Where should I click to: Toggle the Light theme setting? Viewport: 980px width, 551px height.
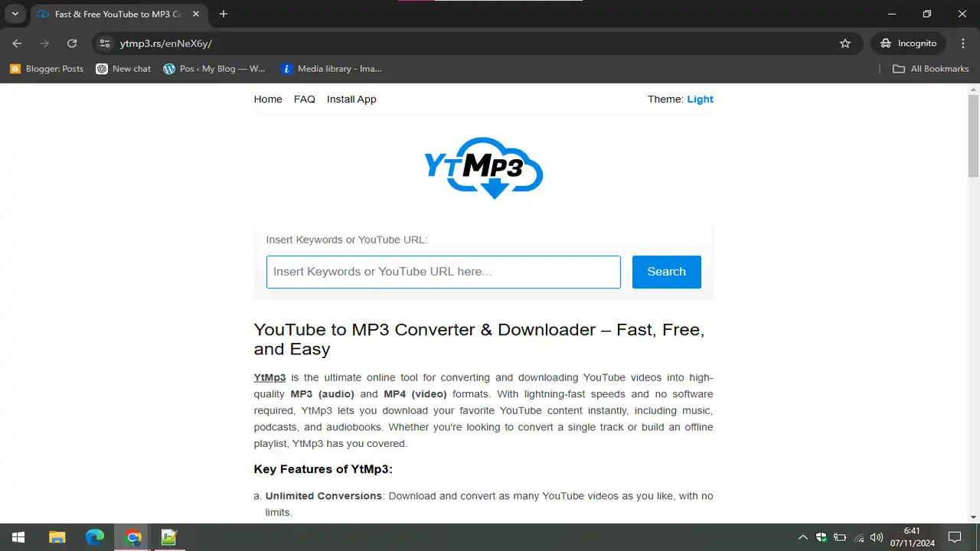(700, 99)
